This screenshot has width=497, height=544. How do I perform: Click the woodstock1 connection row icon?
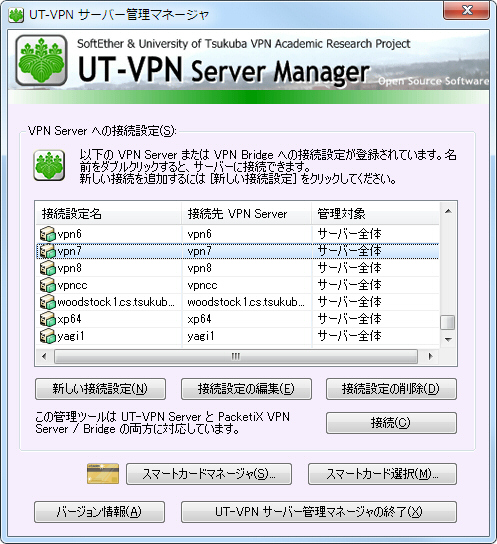[48, 302]
